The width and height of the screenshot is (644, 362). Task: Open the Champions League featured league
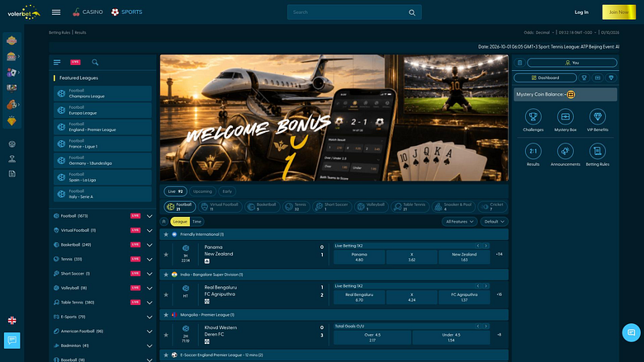point(102,93)
